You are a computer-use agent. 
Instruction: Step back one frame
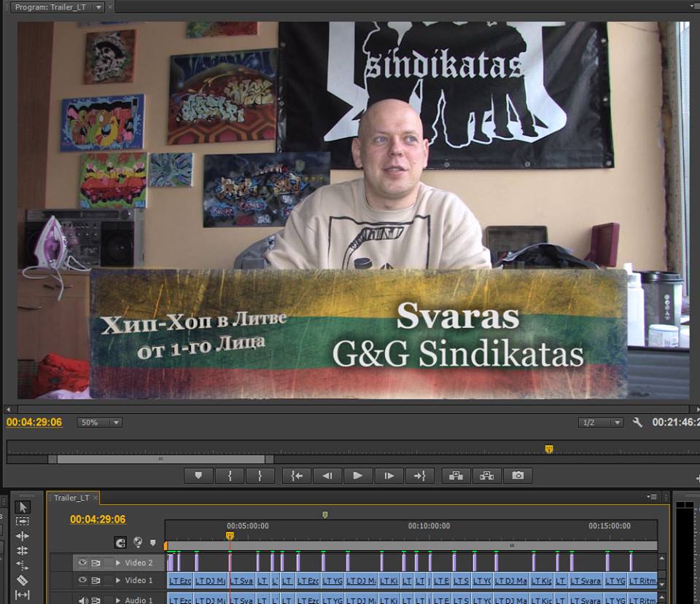point(327,476)
